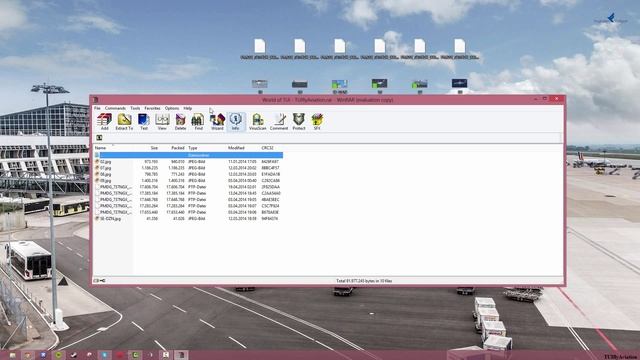
Task: Select PMDG file modified 03.04.2014 19:05
Action: pos(188,200)
